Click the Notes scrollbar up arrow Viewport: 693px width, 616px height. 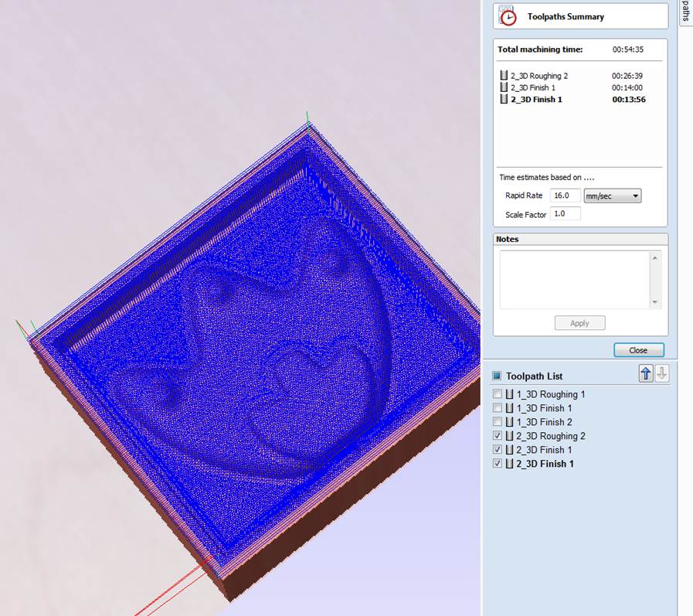click(x=655, y=258)
